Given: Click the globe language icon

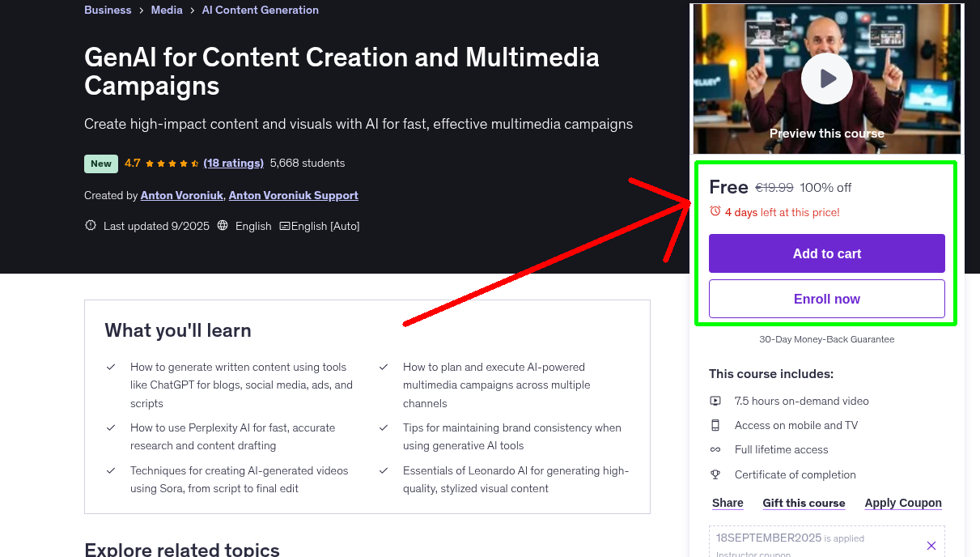Looking at the screenshot, I should tap(223, 226).
